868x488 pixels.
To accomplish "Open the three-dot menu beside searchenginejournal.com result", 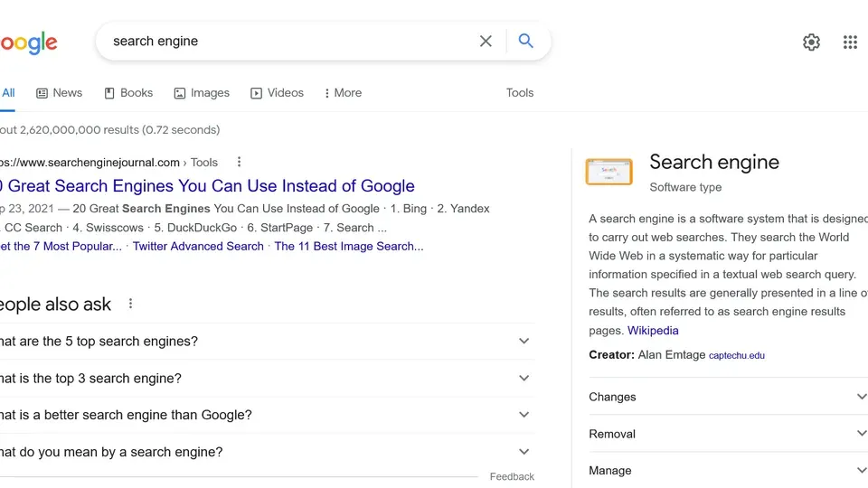I will 239,162.
